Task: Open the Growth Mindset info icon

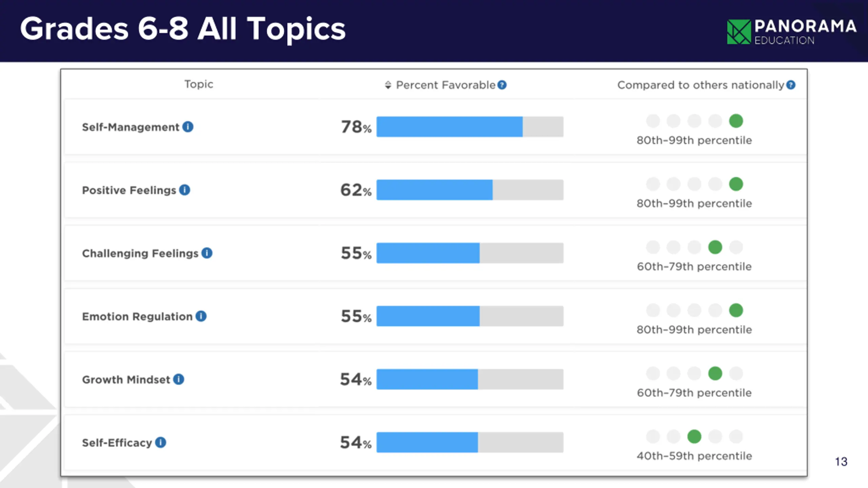Action: (x=179, y=379)
